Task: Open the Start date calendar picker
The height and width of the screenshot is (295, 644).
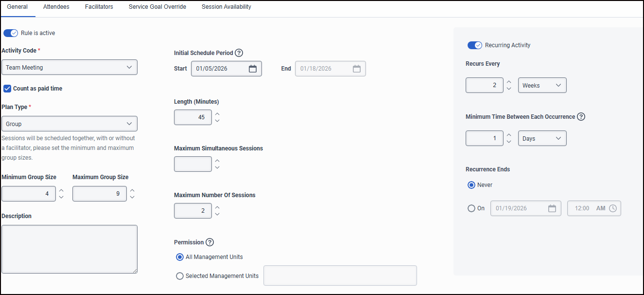Action: pos(252,69)
